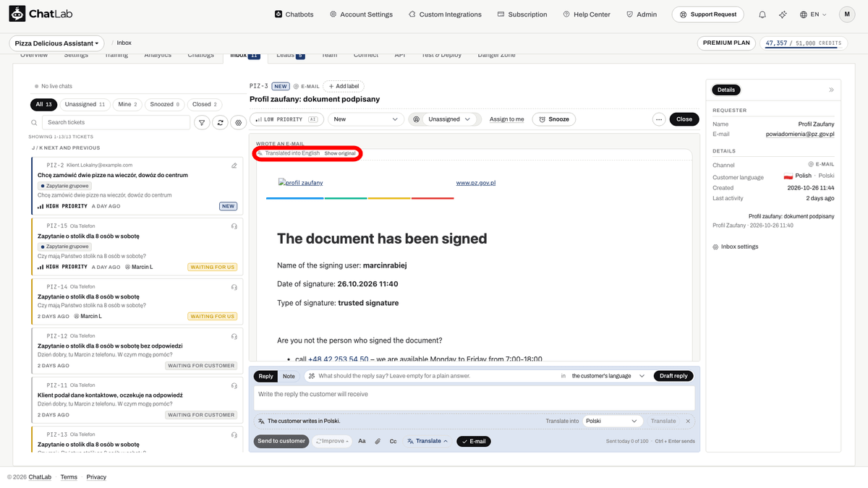Filter tickets by All 13

coord(44,104)
